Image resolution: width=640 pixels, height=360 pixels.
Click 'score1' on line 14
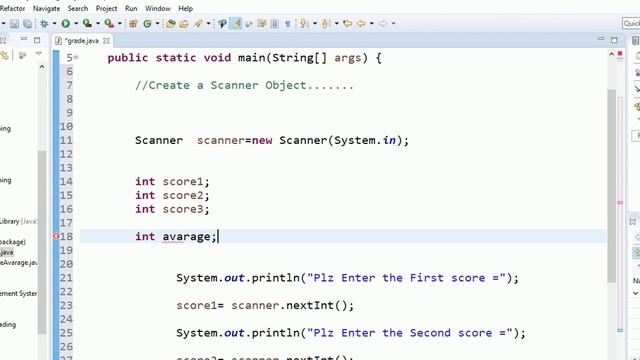coord(183,181)
